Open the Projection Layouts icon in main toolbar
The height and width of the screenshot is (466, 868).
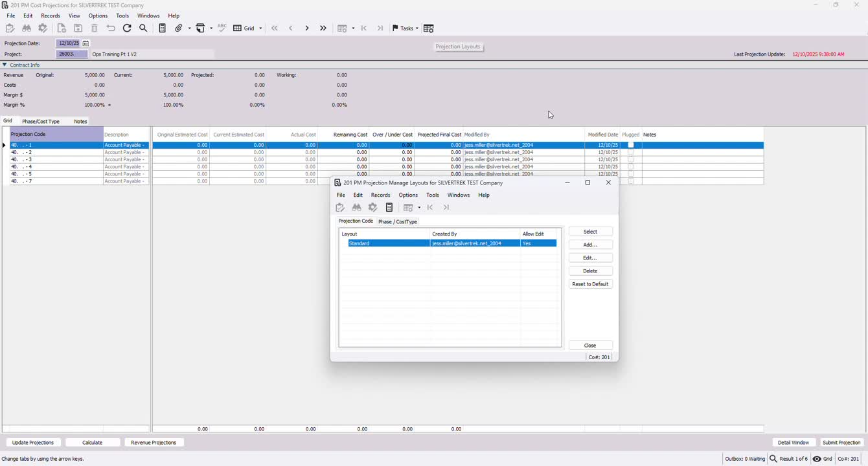click(x=429, y=28)
